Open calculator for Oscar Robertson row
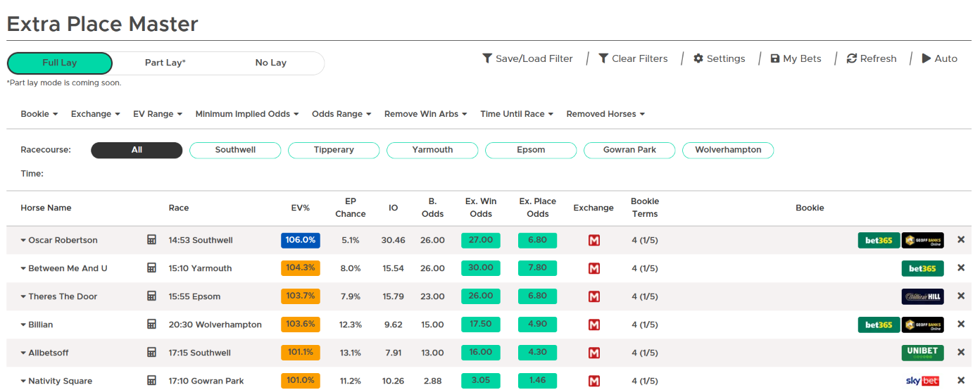Image resolution: width=980 pixels, height=390 pixels. (151, 240)
